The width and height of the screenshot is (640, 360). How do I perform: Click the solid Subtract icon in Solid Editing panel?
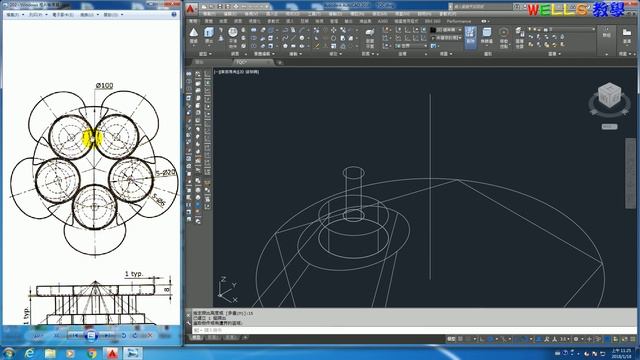[x=254, y=38]
